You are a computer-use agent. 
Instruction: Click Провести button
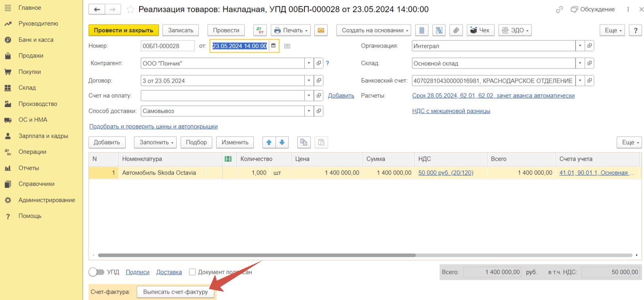pyautogui.click(x=226, y=30)
